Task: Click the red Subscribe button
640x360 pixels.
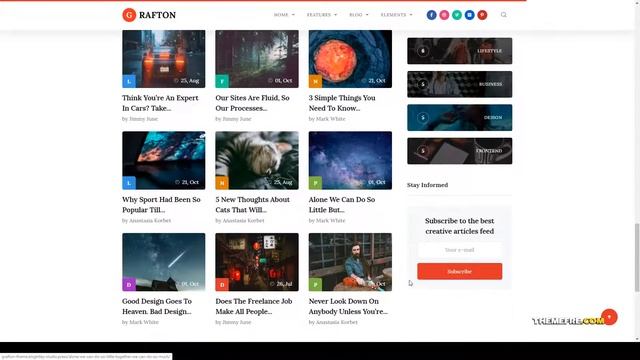Action: (x=460, y=271)
